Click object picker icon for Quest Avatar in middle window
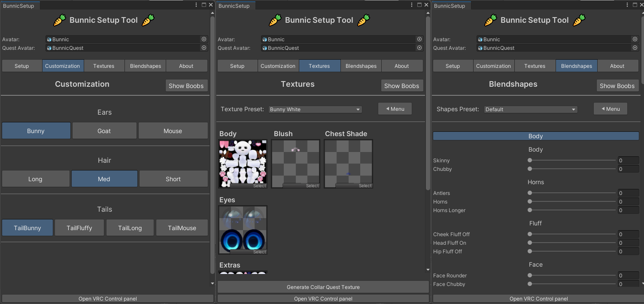Image resolution: width=644 pixels, height=304 pixels. point(419,48)
